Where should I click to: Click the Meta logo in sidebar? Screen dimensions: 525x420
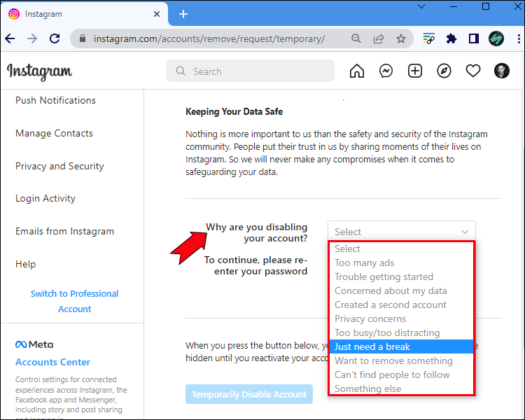(34, 344)
